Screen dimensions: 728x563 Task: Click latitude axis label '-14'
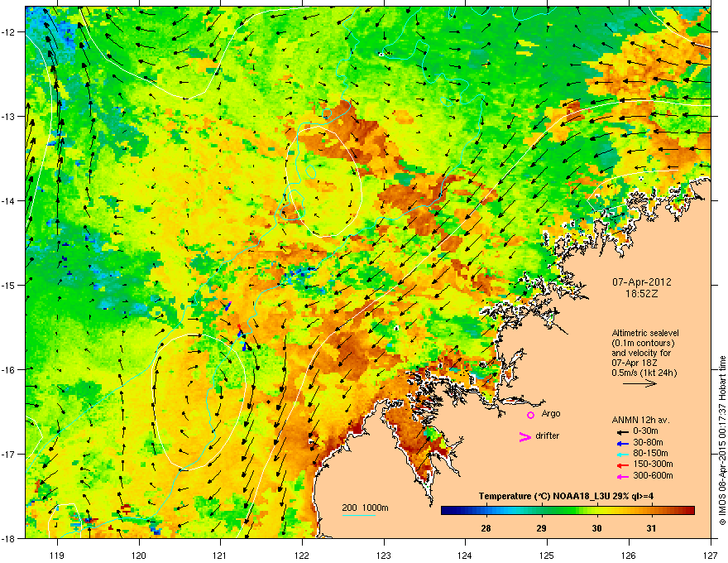pyautogui.click(x=8, y=201)
